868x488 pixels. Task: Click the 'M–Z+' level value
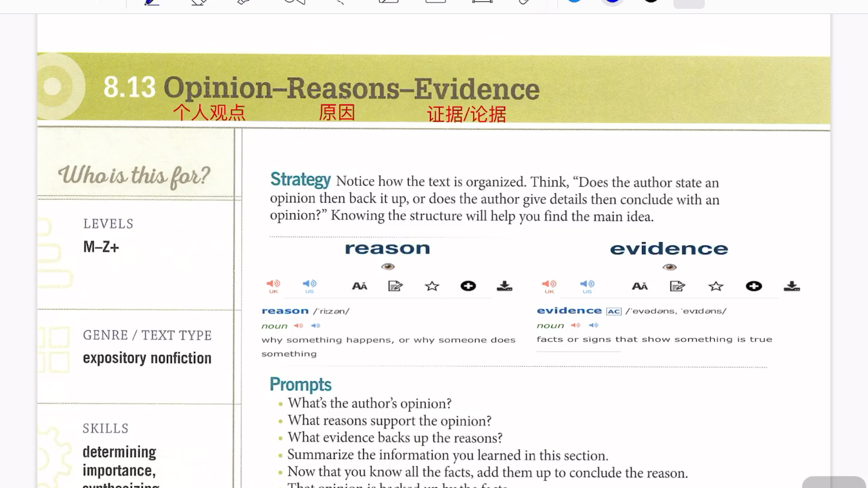point(101,246)
